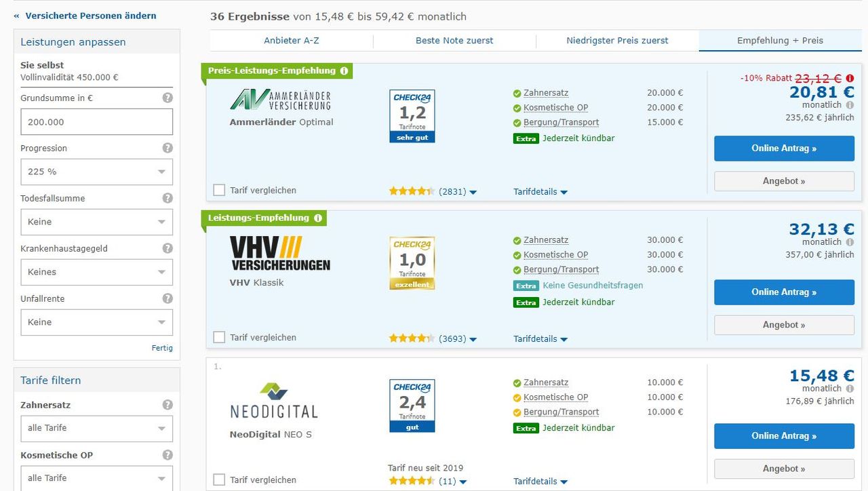Click info icon on Leistungs-Empfehlung badge
The height and width of the screenshot is (491, 868).
pos(317,218)
